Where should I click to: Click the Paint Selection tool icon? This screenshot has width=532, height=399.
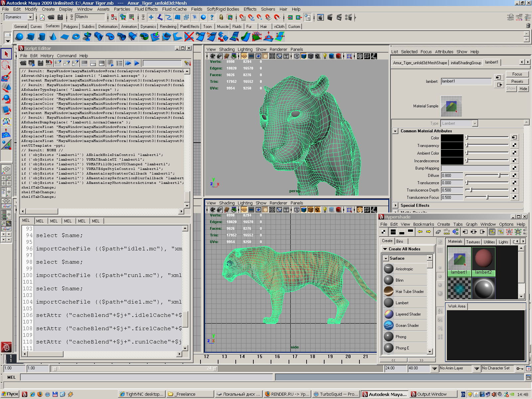(x=6, y=76)
